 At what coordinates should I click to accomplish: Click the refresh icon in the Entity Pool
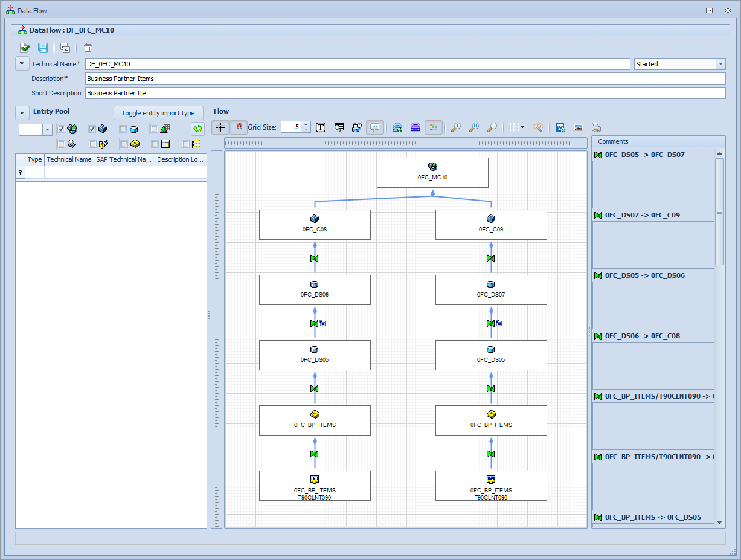[x=199, y=129]
